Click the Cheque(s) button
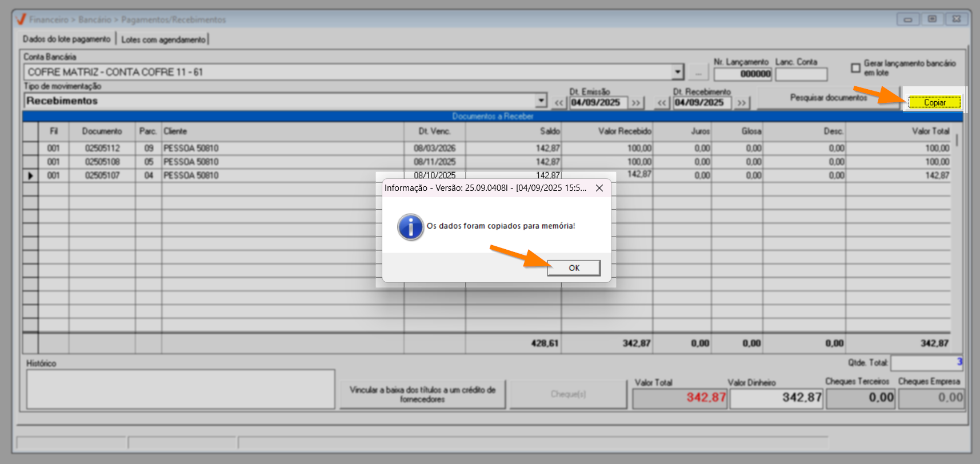 (x=568, y=394)
